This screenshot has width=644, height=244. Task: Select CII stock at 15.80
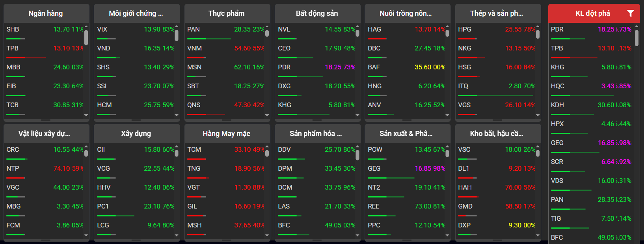tap(135, 152)
